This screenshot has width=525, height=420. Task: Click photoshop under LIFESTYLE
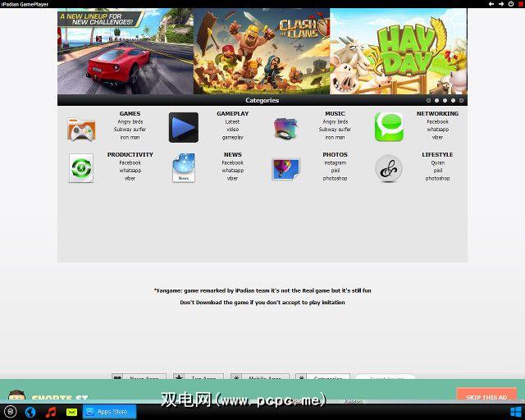click(437, 178)
